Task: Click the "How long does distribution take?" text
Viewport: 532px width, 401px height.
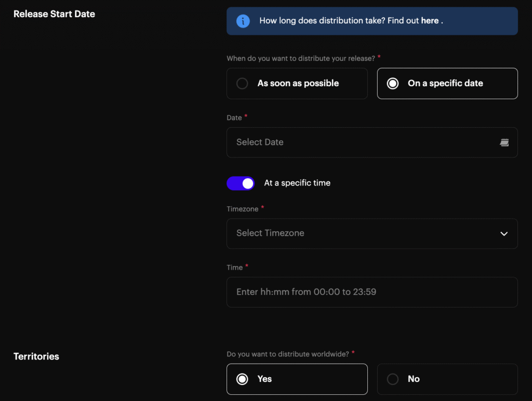Action: click(322, 21)
